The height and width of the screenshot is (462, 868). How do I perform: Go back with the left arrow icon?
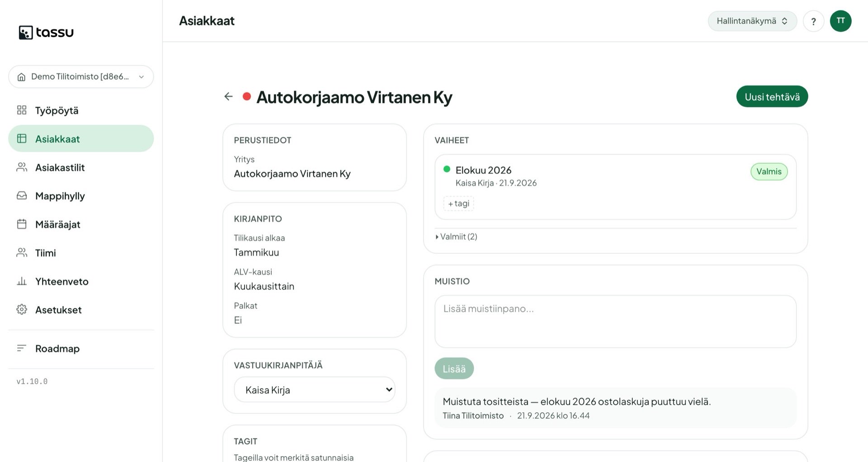pyautogui.click(x=228, y=96)
